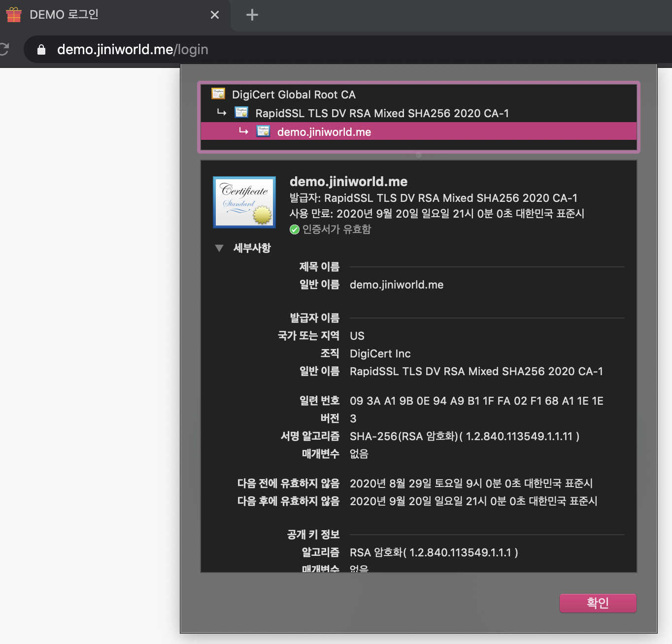Click the 사용 만료 expiry summary line
Image resolution: width=672 pixels, height=644 pixels.
[x=437, y=214]
